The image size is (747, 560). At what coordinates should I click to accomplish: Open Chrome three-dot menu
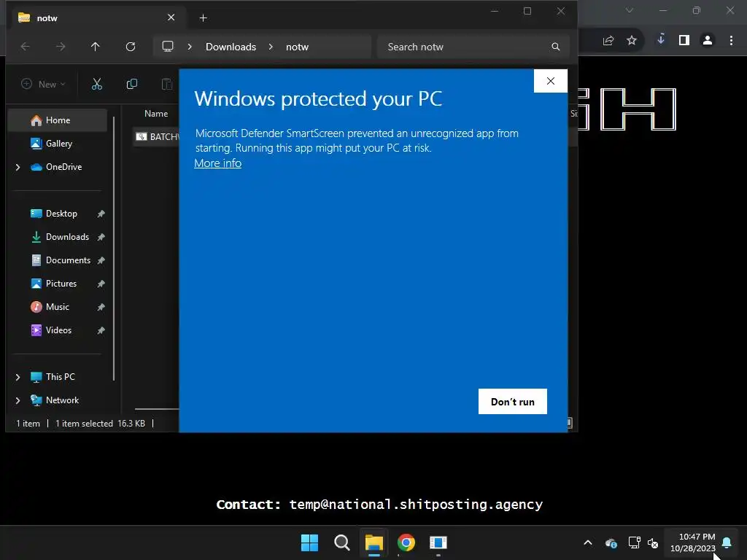click(x=731, y=41)
